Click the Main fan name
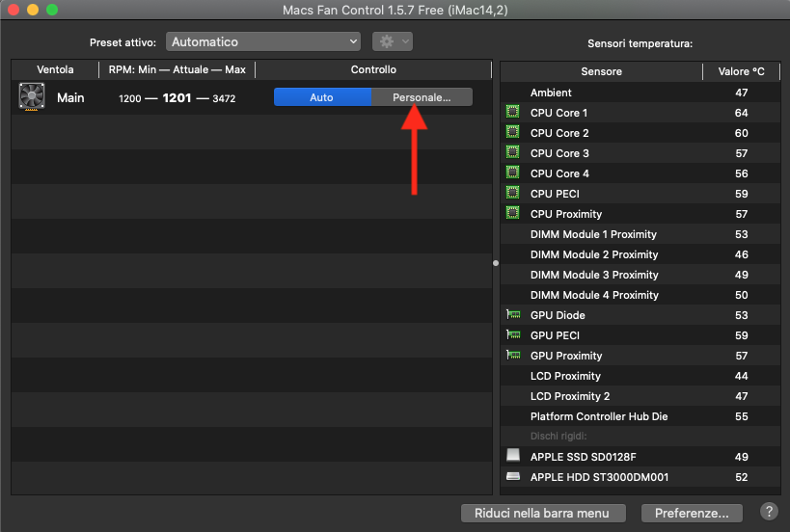 pyautogui.click(x=70, y=97)
